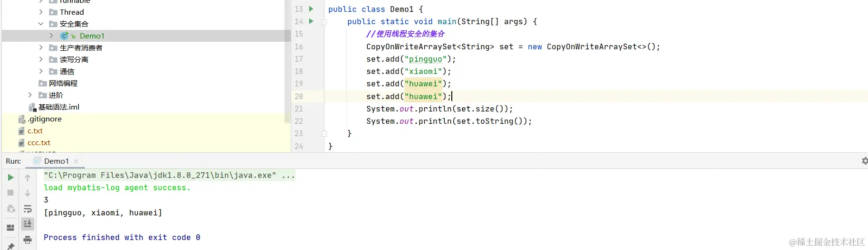
Task: Toggle scroll to end of console
Action: (28, 223)
